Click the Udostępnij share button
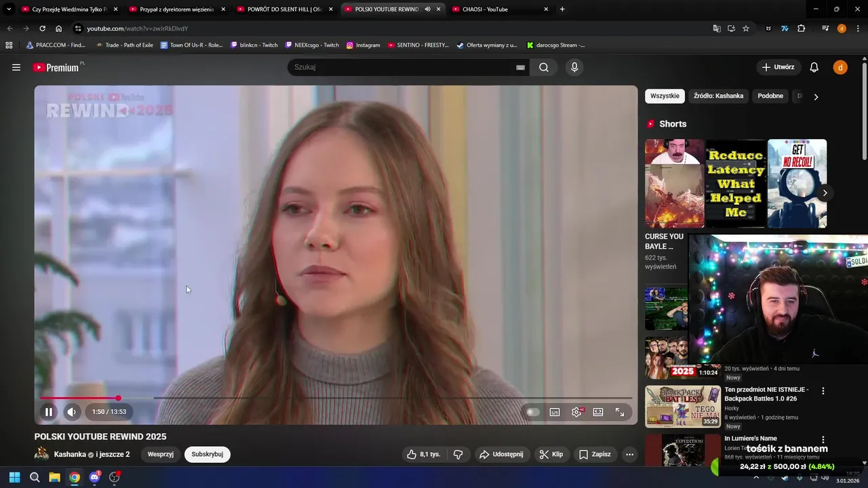868x488 pixels. [x=501, y=454]
